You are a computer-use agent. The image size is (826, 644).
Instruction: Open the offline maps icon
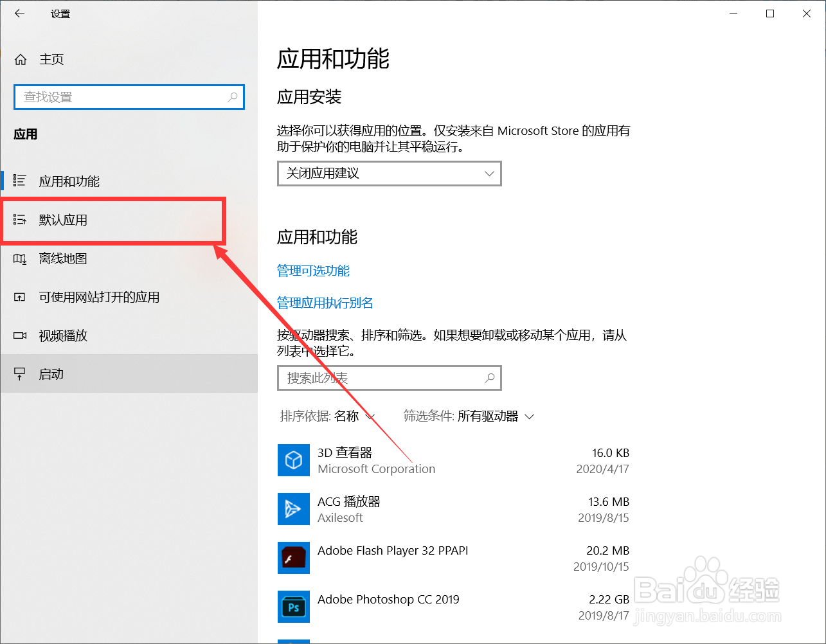20,258
